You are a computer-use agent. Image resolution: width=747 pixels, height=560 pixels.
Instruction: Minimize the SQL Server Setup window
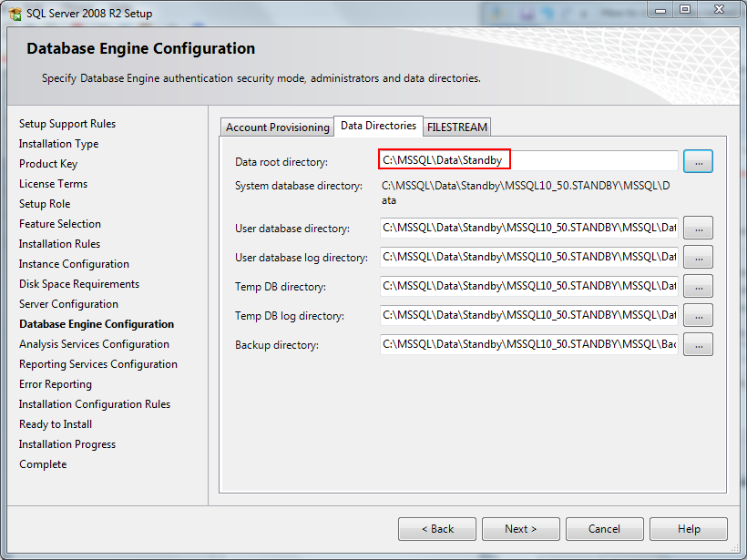coord(660,10)
